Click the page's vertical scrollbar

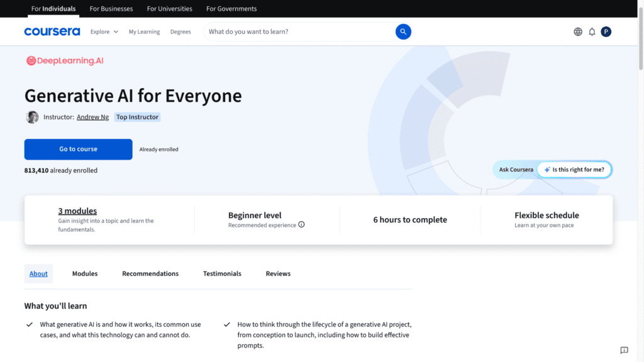point(641,181)
